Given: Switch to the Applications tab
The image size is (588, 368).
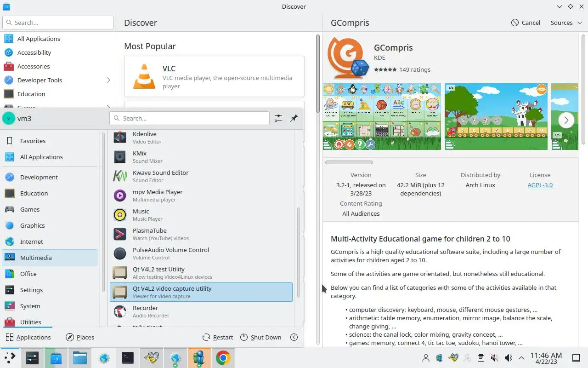Looking at the screenshot, I should coord(28,337).
